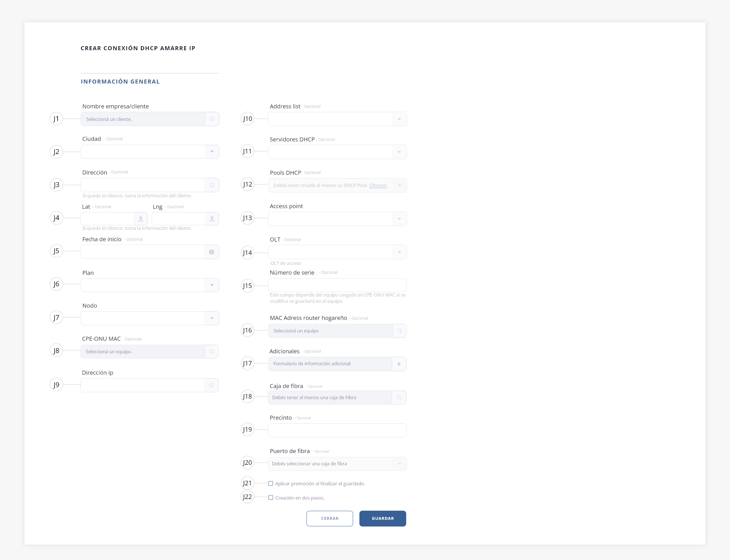
Task: Click the Lat map pin icon
Action: click(141, 219)
